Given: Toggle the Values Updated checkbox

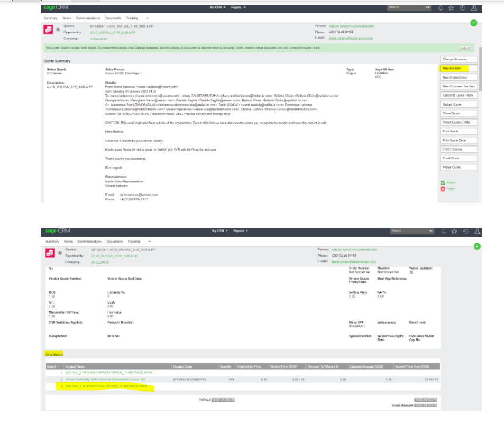Looking at the screenshot, I should 411,272.
